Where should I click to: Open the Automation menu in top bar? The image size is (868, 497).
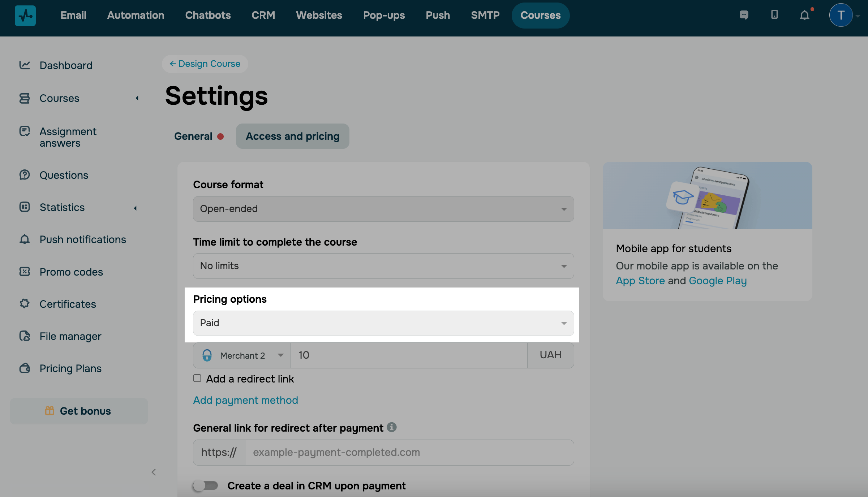(x=136, y=15)
